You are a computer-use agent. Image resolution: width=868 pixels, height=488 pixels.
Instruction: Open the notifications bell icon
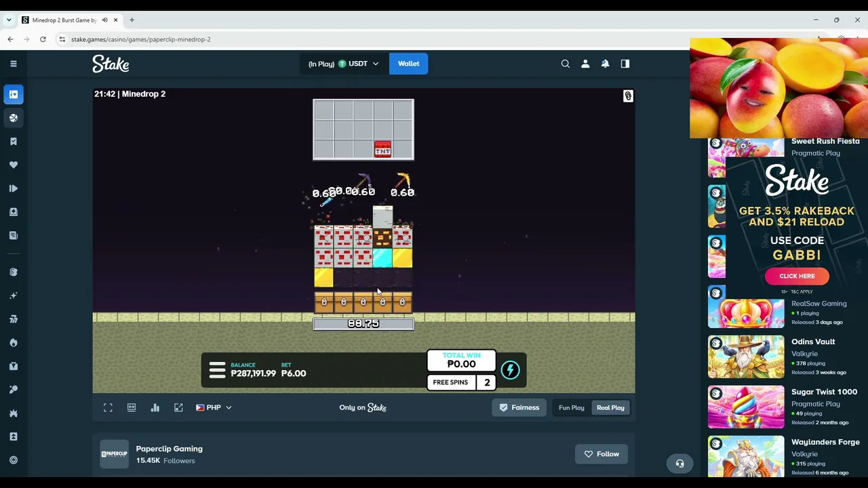(x=605, y=64)
